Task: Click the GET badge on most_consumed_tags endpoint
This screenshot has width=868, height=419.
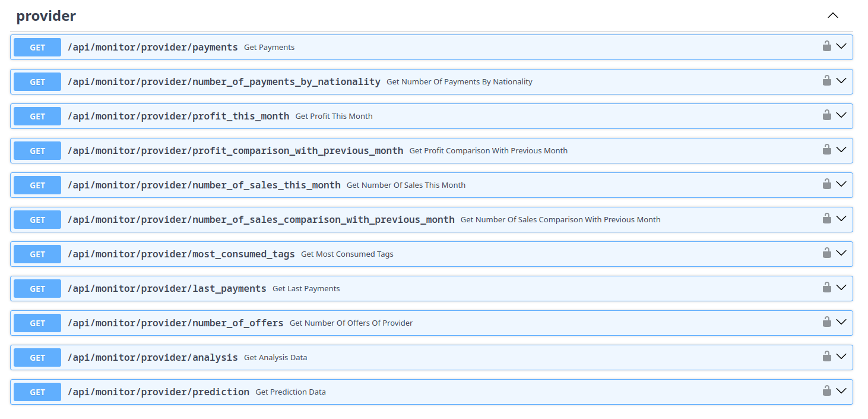Action: coord(37,254)
